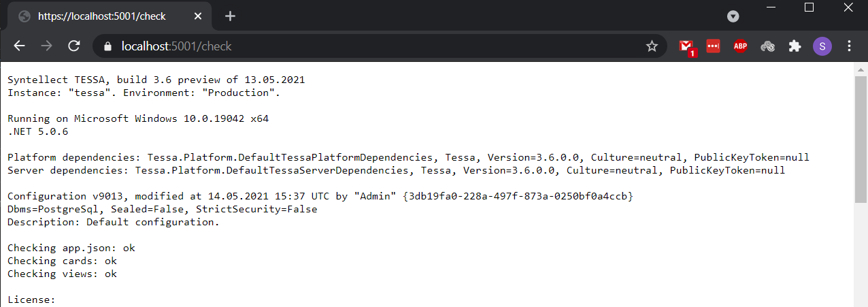The height and width of the screenshot is (307, 868).
Task: Maximize the browser window
Action: coord(809,7)
